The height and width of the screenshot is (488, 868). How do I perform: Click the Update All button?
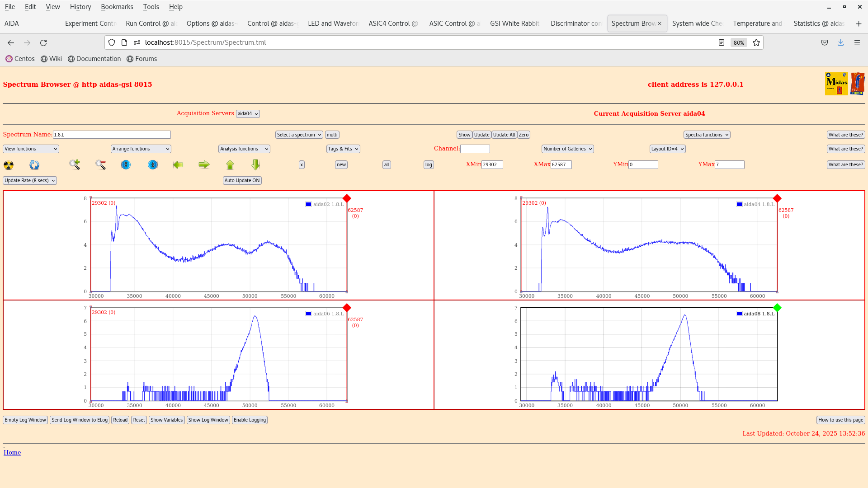[x=504, y=134]
